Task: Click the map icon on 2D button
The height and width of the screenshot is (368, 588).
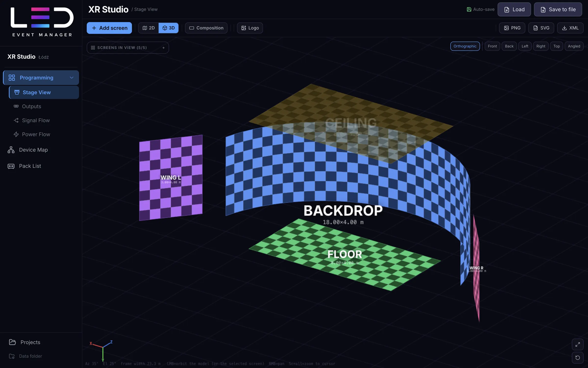Action: 145,28
